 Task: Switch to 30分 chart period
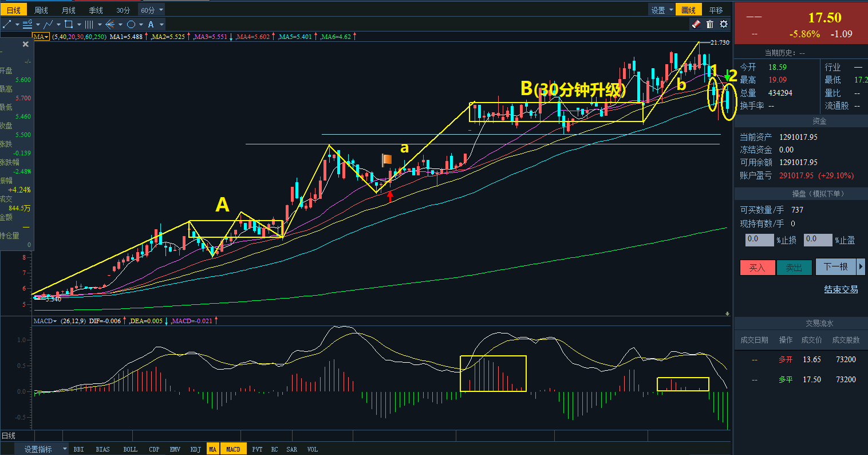[123, 10]
